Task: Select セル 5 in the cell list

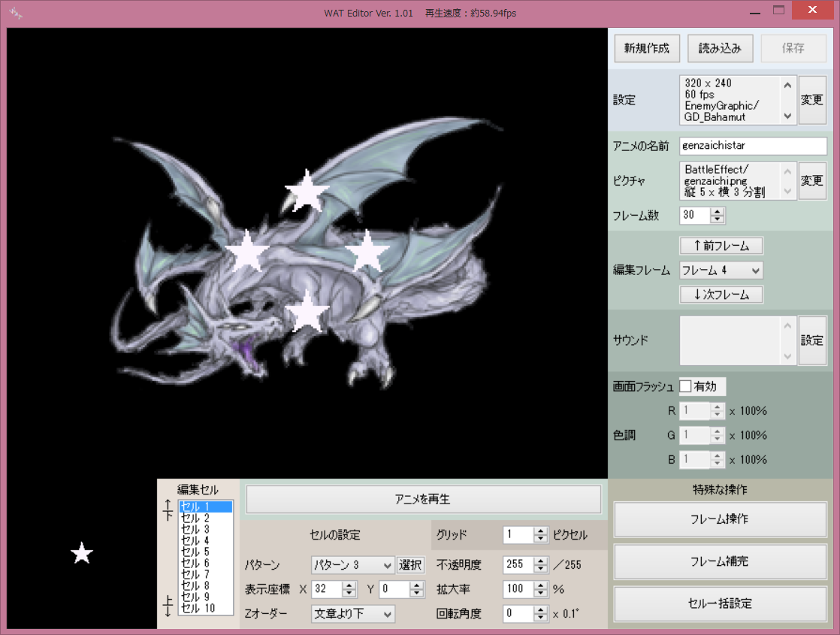Action: [x=206, y=552]
